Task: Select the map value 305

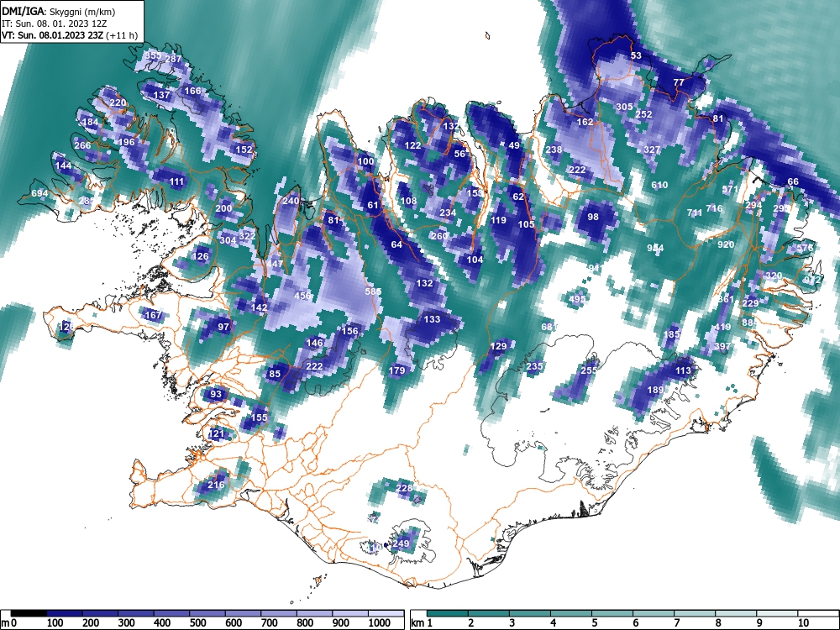Action: click(624, 107)
